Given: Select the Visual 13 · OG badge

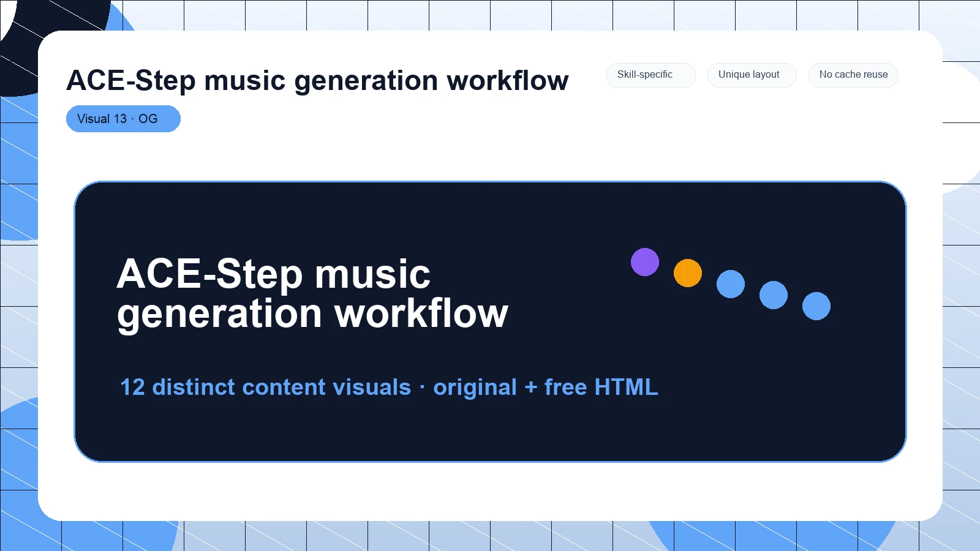Looking at the screenshot, I should click(x=123, y=119).
